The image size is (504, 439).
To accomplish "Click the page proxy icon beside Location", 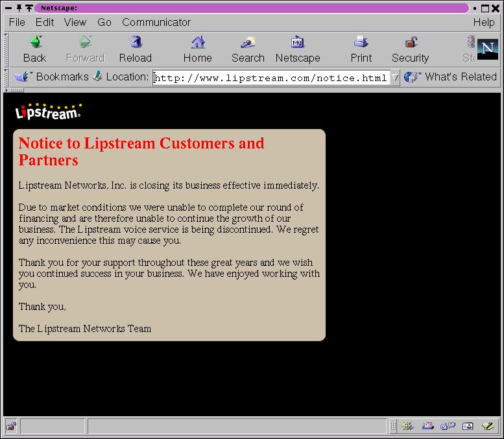I will (98, 76).
